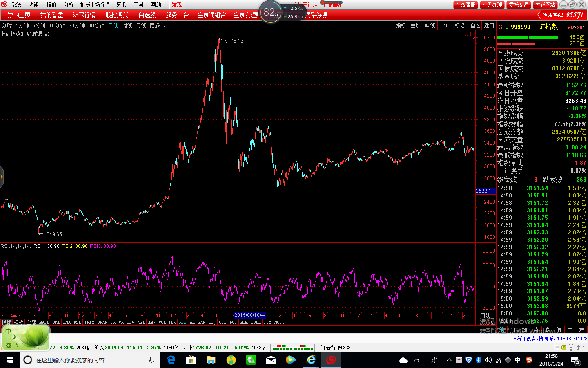Image resolution: width=588 pixels, height=368 pixels.
Task: Open the Windows notification center
Action: point(576,360)
